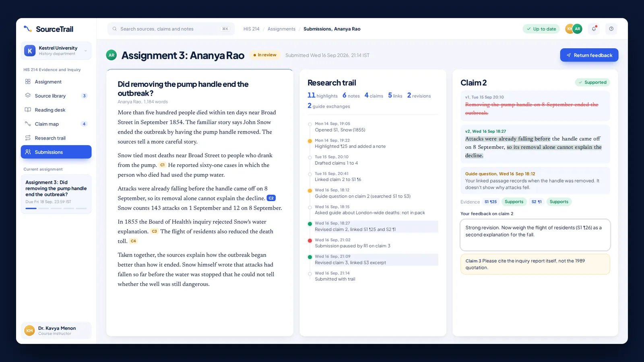
Task: Click the 4 claims stat
Action: pyautogui.click(x=374, y=95)
